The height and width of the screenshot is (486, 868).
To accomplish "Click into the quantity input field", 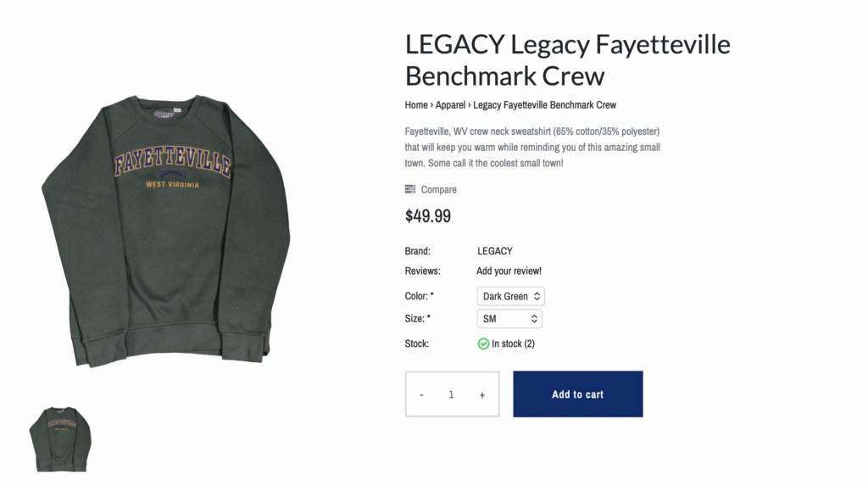I will (452, 394).
